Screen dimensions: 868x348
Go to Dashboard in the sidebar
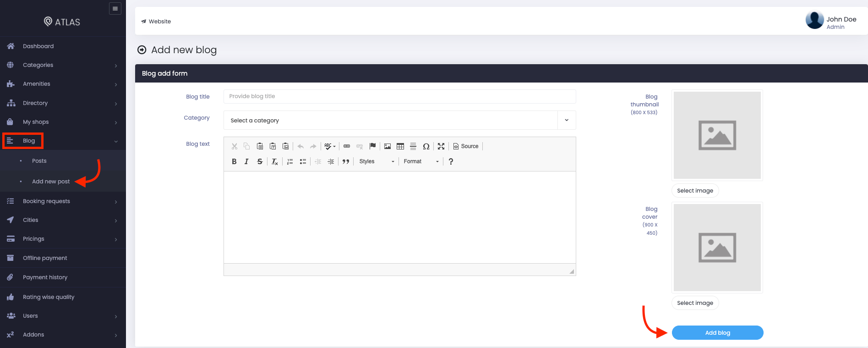pos(63,46)
